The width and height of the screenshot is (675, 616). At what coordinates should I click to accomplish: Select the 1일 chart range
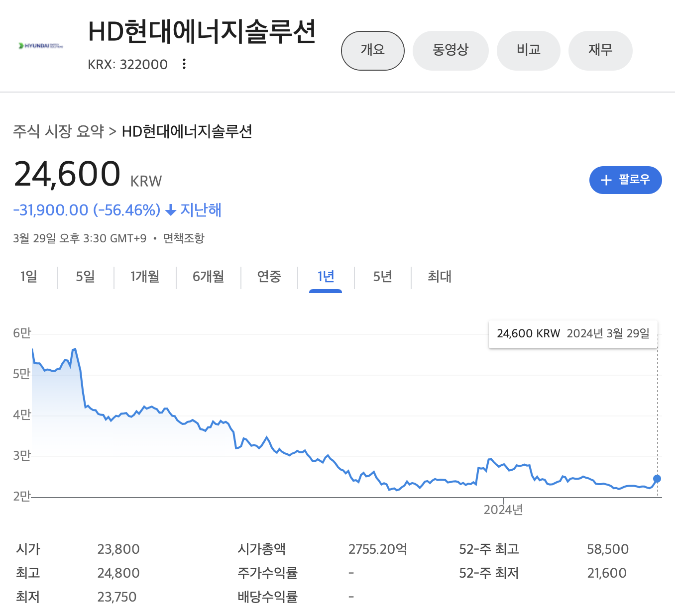pyautogui.click(x=29, y=276)
